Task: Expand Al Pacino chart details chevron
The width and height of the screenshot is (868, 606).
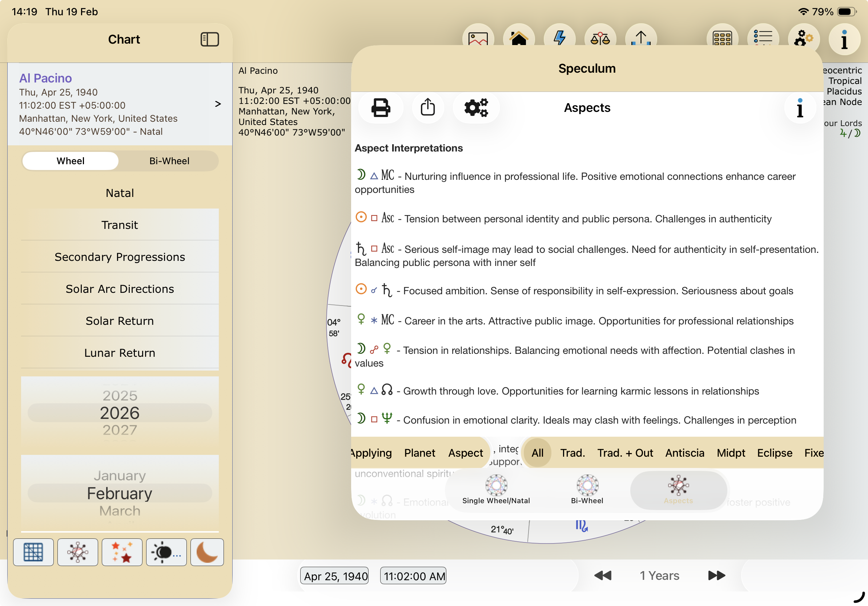Action: click(x=218, y=104)
